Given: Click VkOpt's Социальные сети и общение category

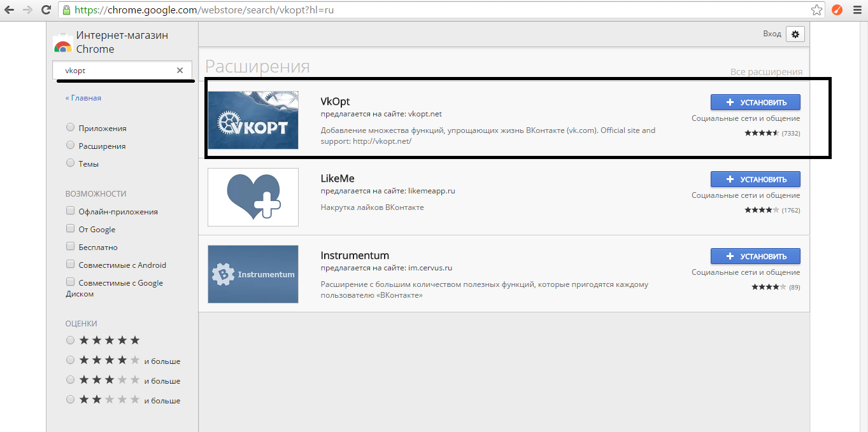Looking at the screenshot, I should [x=746, y=118].
